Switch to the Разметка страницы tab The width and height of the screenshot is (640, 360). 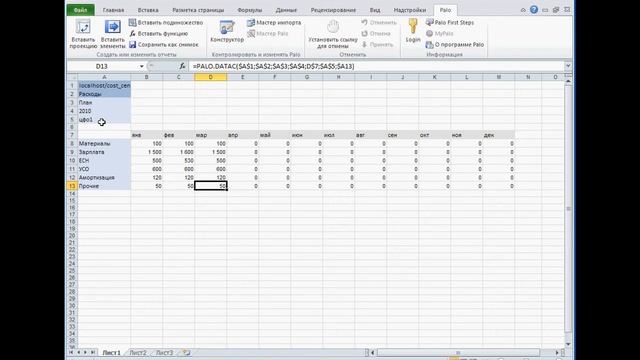(x=198, y=10)
